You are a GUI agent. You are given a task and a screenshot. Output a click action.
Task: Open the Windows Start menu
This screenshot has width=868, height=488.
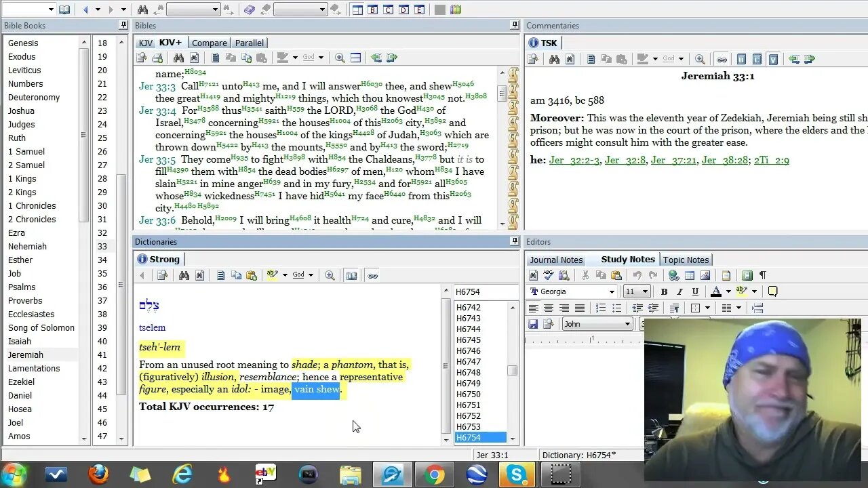coord(12,474)
